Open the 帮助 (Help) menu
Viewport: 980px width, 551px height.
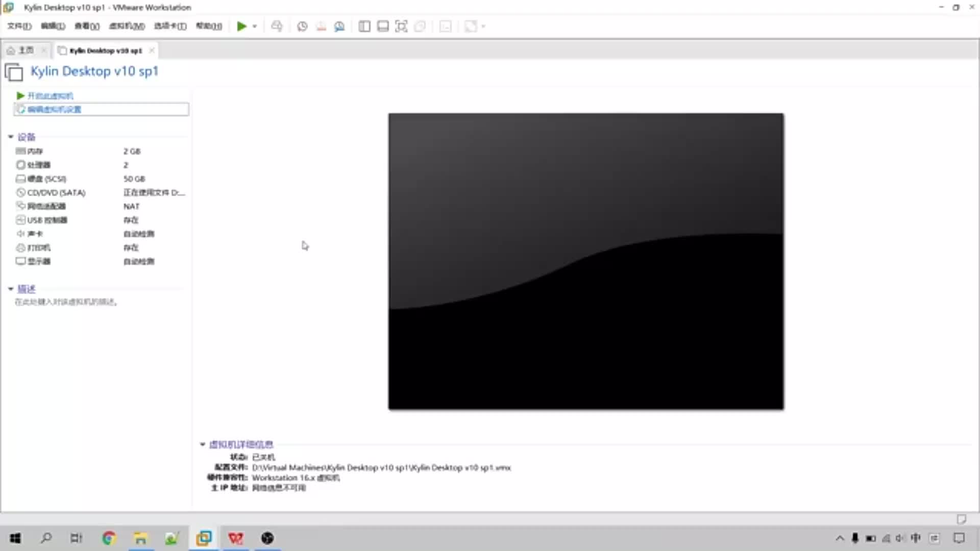point(209,26)
